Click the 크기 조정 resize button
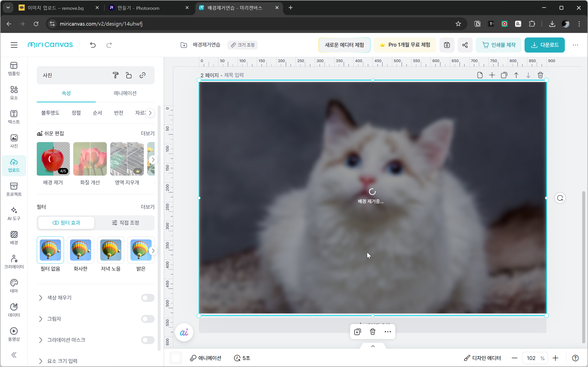 coord(243,45)
